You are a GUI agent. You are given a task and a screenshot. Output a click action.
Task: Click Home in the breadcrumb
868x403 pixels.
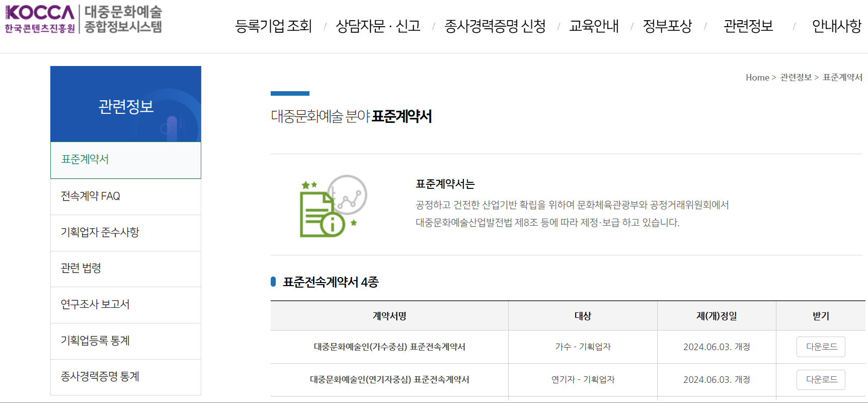pyautogui.click(x=757, y=78)
